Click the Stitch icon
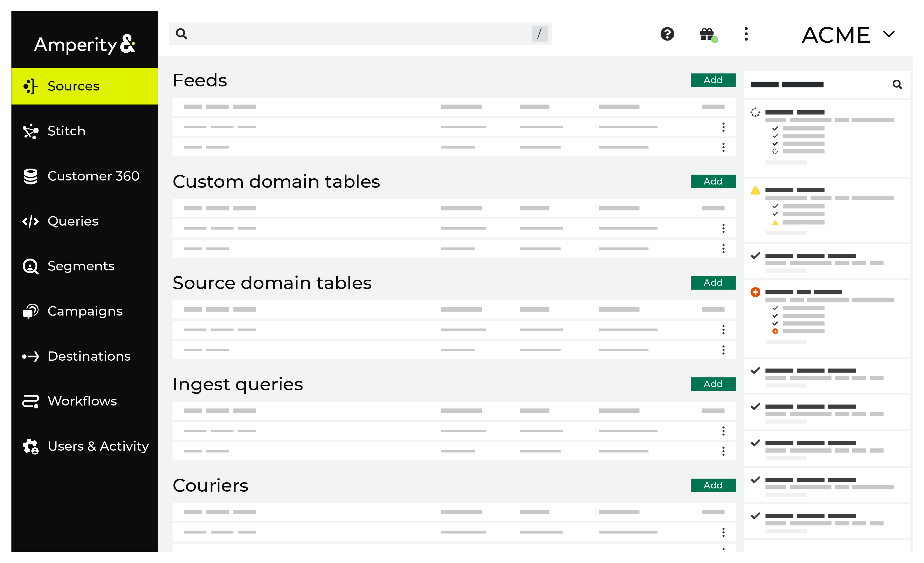Viewport: 924px width, 563px height. pyautogui.click(x=30, y=131)
